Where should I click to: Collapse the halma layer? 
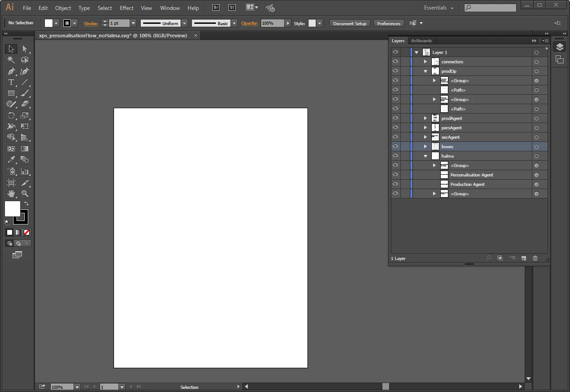click(x=425, y=156)
